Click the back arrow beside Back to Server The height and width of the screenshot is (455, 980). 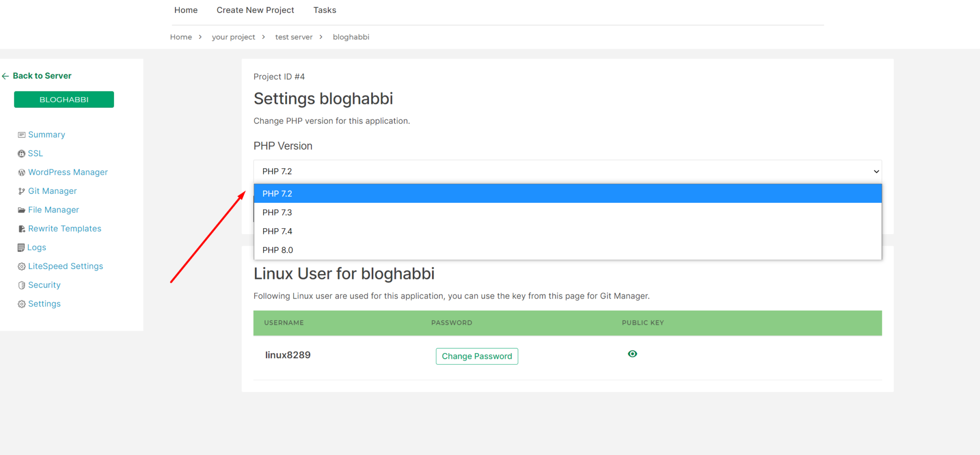6,76
